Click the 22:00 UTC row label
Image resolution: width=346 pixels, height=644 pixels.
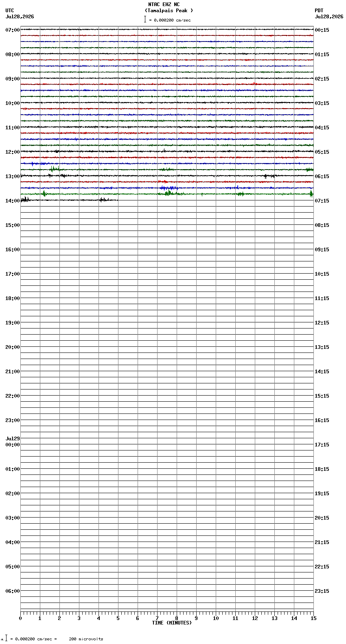point(13,396)
